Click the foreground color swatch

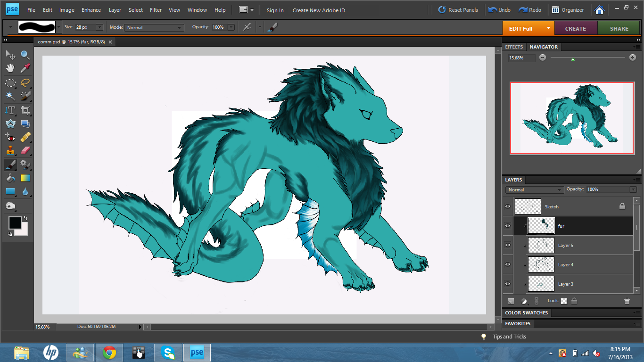[x=15, y=223]
